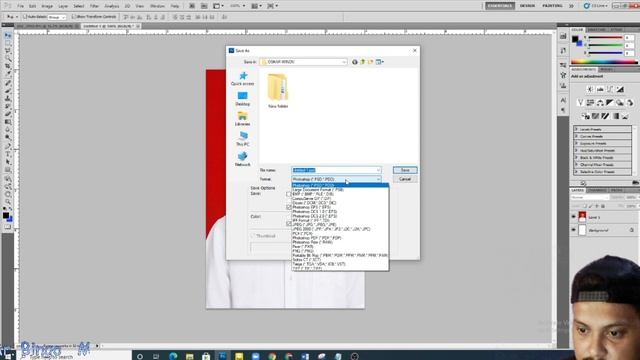The width and height of the screenshot is (640, 360).
Task: Open Network in Save As sidebar
Action: pyautogui.click(x=242, y=159)
